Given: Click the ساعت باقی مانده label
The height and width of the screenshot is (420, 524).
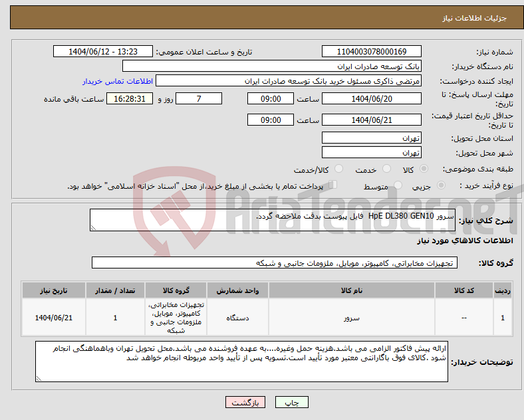Looking at the screenshot, I should click(x=74, y=99).
